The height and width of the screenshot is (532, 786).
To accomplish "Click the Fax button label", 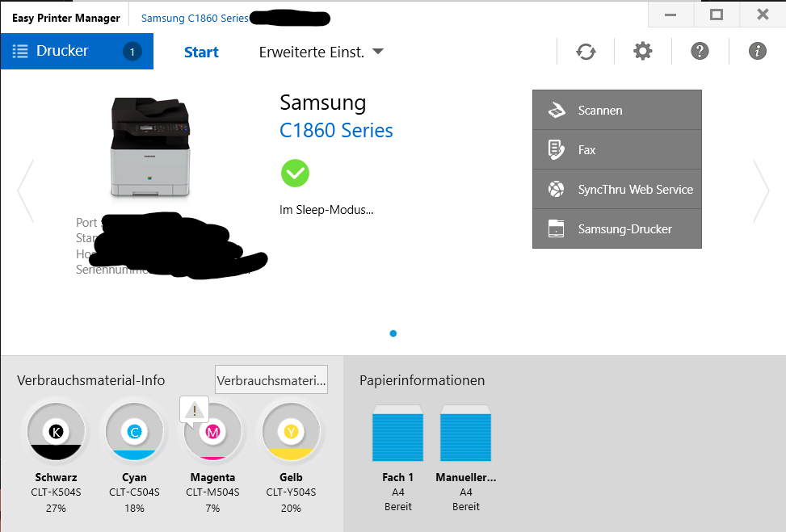I will (x=587, y=150).
